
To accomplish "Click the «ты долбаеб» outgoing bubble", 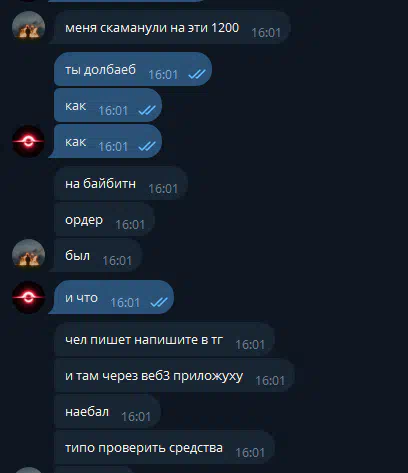I will pyautogui.click(x=133, y=69).
